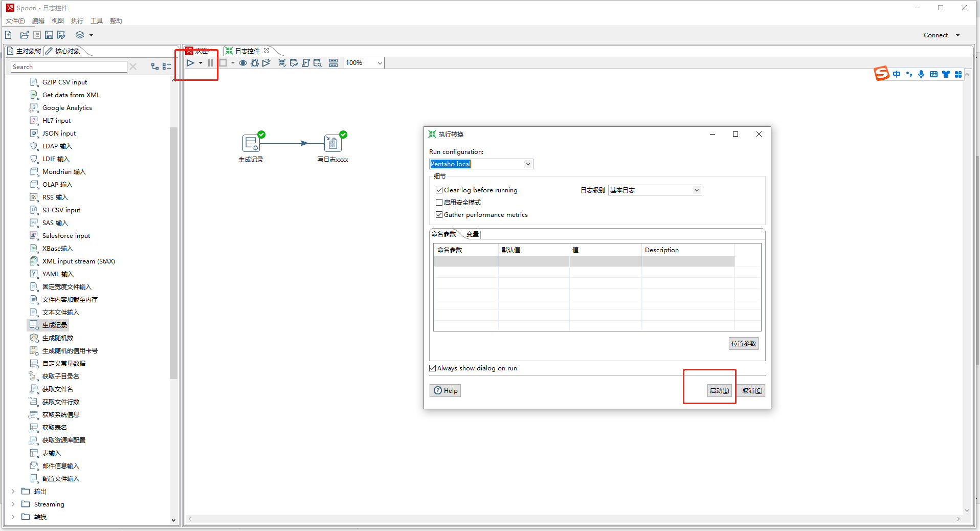Click the new file icon
This screenshot has width=980, height=531.
coord(9,35)
